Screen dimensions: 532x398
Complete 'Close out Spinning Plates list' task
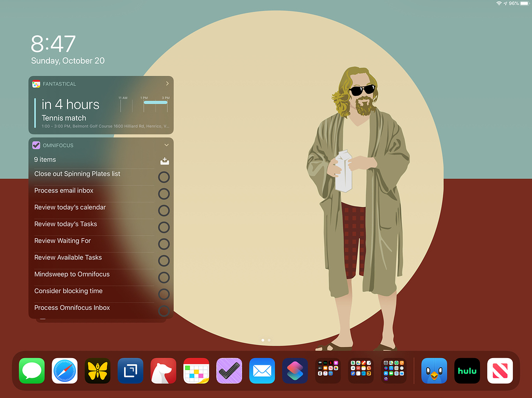pyautogui.click(x=164, y=177)
